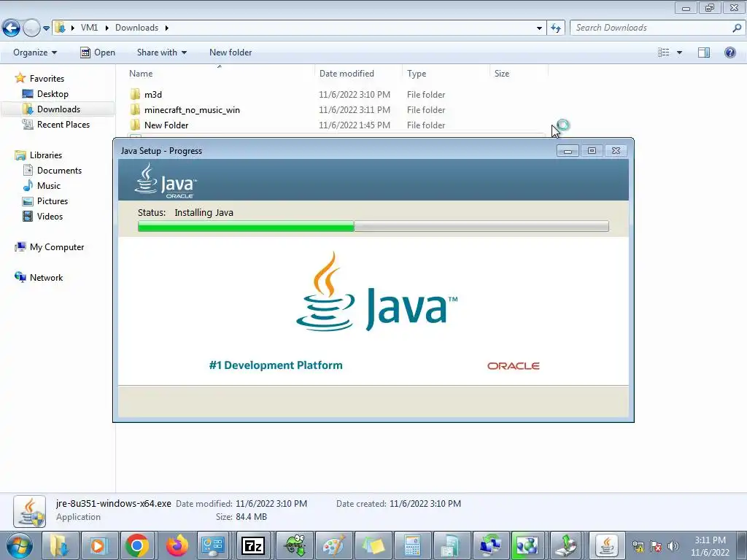Click the Refresh button beside address bar
This screenshot has height=560, width=747.
(556, 28)
